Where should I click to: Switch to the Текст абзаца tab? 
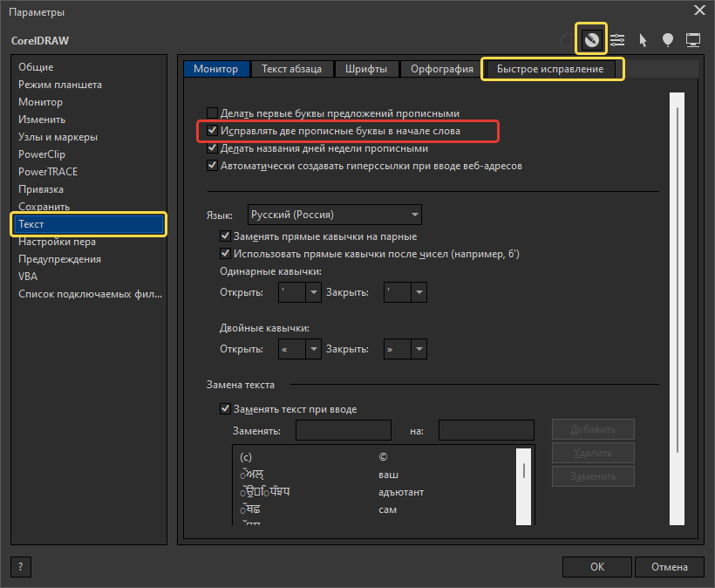point(292,69)
